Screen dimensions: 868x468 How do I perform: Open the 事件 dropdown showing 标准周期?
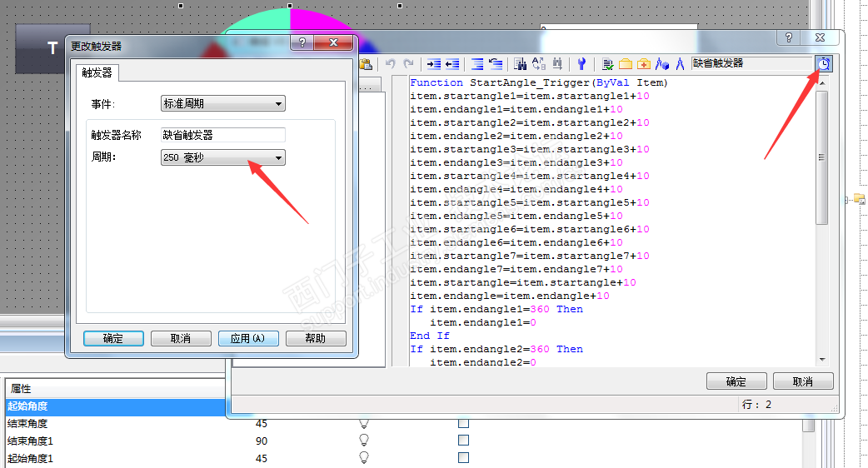tap(223, 103)
